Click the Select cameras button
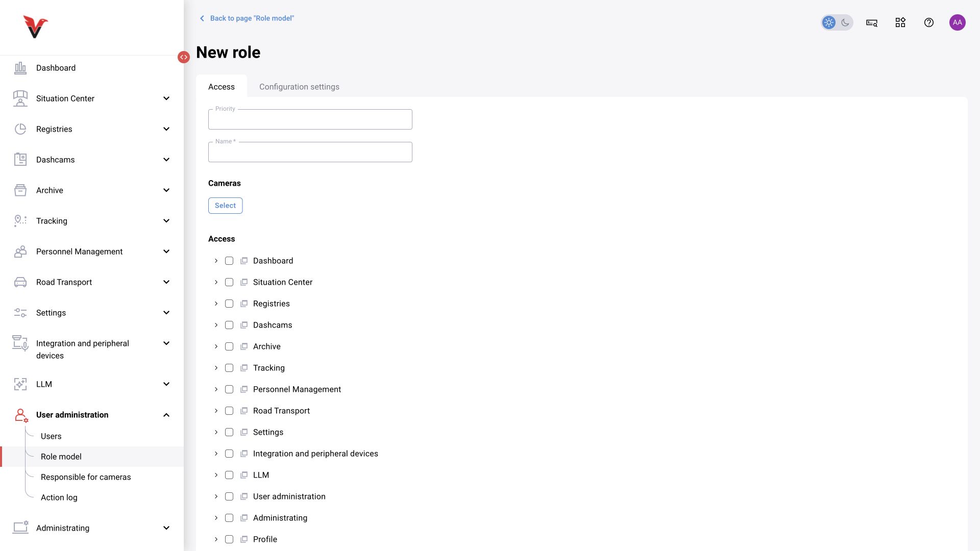980x551 pixels. (226, 206)
